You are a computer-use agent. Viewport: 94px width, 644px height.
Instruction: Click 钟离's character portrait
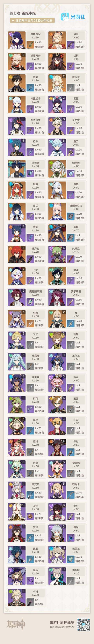pyautogui.click(x=17, y=83)
